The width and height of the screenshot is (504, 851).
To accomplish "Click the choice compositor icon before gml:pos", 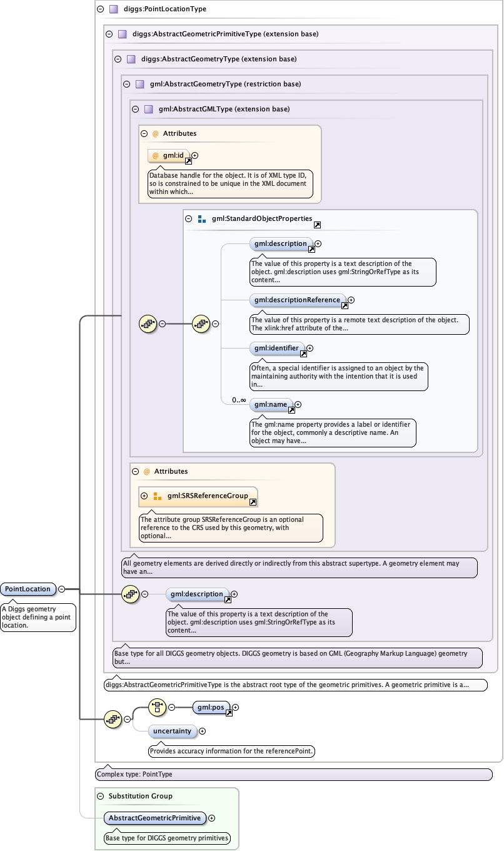I will click(156, 708).
